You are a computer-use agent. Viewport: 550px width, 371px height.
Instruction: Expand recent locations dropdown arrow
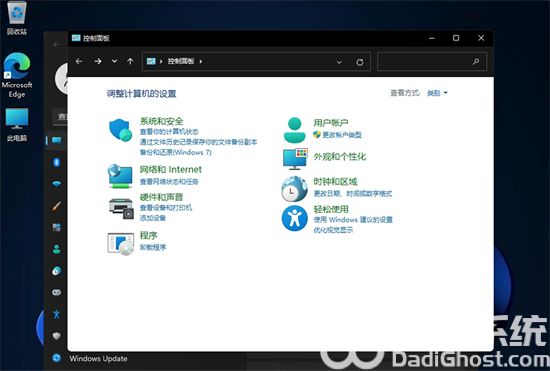[x=114, y=61]
